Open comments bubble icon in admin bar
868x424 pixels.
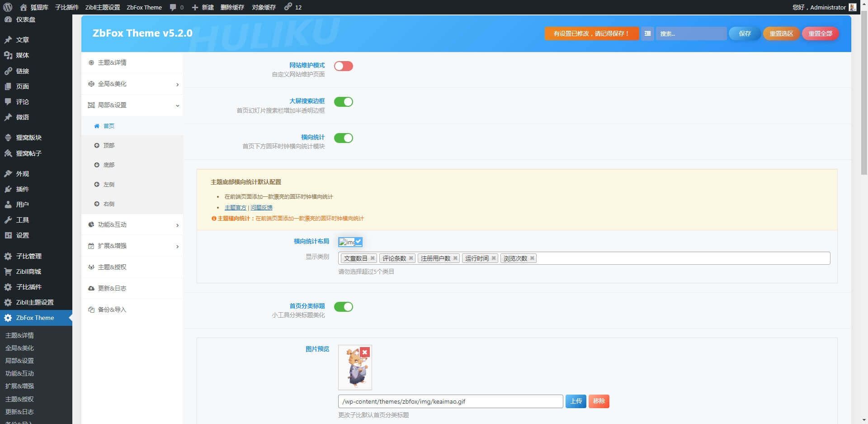click(173, 7)
